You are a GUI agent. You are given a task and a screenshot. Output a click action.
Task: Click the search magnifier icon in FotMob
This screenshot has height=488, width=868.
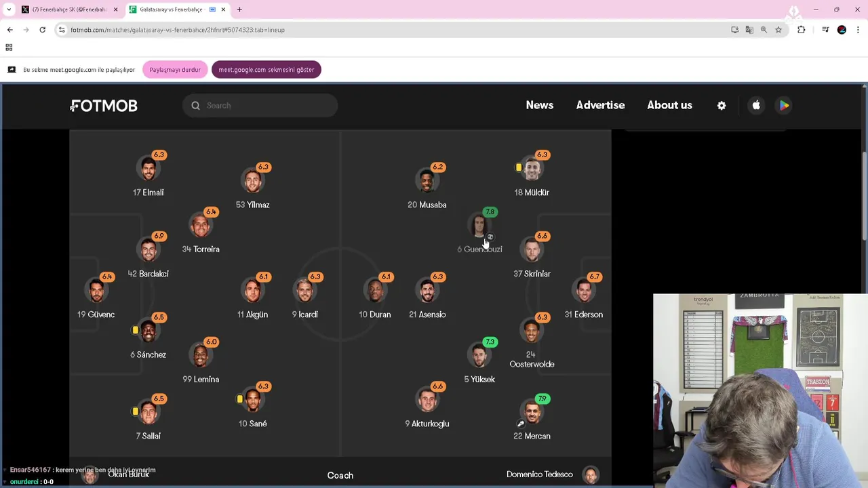pyautogui.click(x=195, y=106)
